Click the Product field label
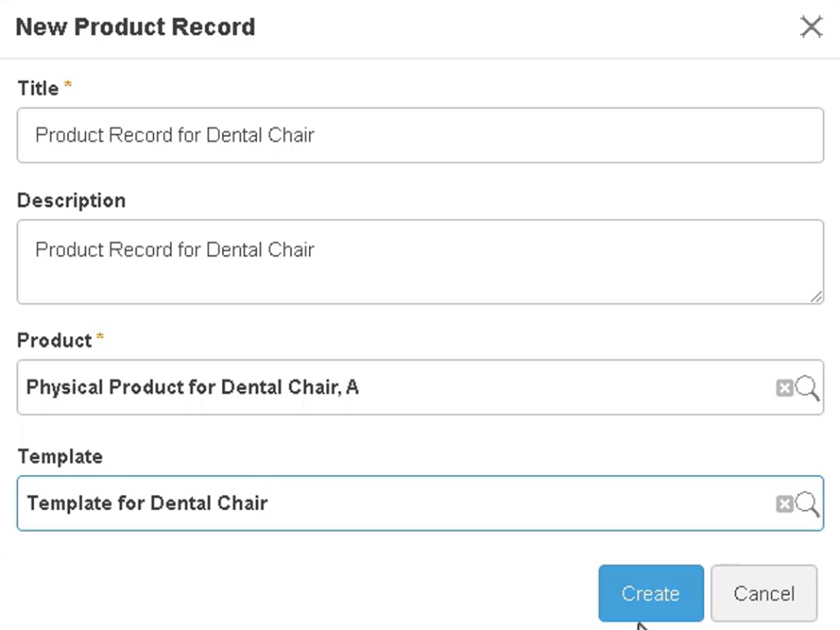840x630 pixels. [54, 340]
